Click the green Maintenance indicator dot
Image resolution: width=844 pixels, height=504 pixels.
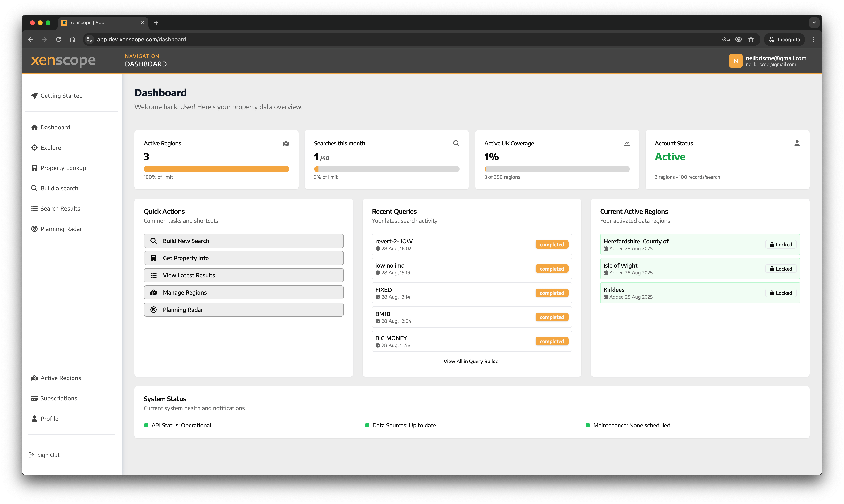[588, 425]
